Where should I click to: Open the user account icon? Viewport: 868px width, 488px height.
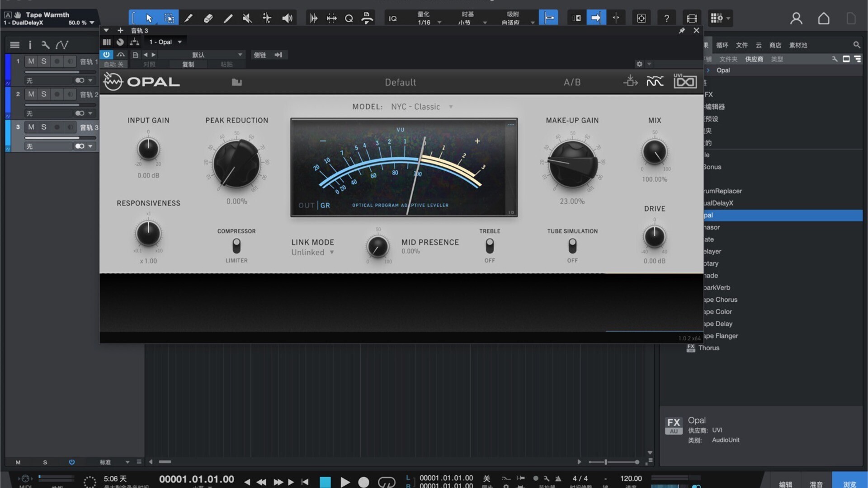(x=796, y=19)
